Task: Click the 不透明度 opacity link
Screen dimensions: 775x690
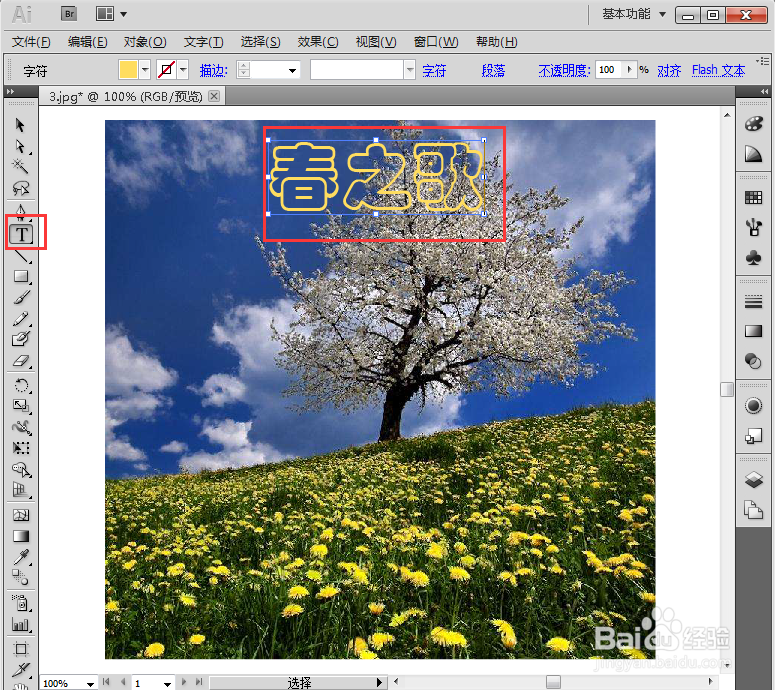Action: 564,71
